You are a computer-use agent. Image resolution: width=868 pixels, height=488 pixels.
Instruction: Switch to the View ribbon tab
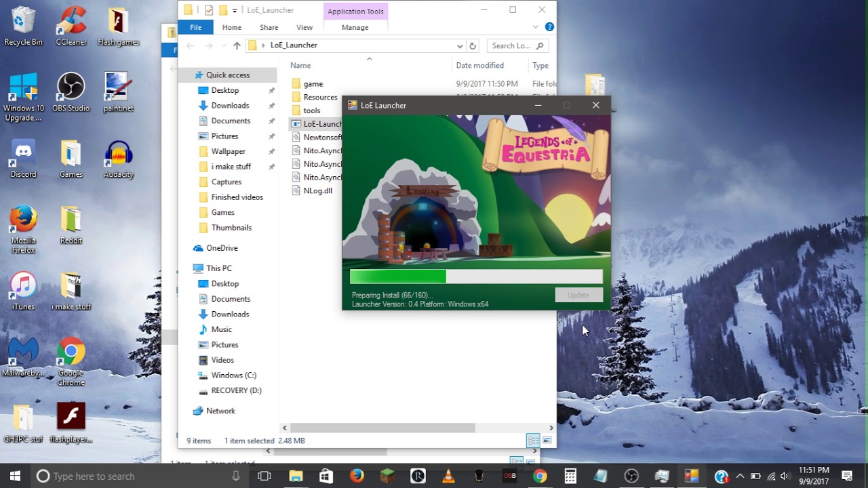tap(304, 27)
